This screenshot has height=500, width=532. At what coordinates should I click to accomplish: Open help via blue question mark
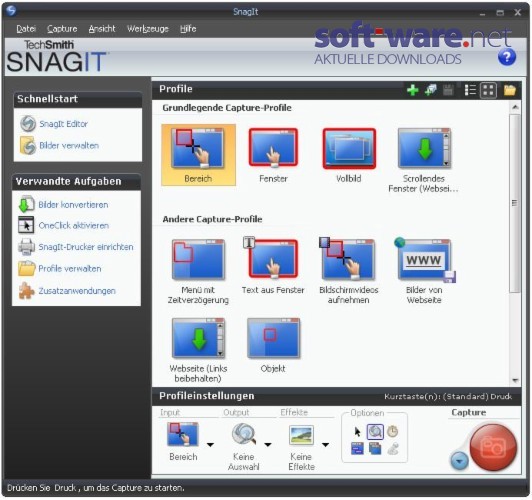(x=507, y=57)
